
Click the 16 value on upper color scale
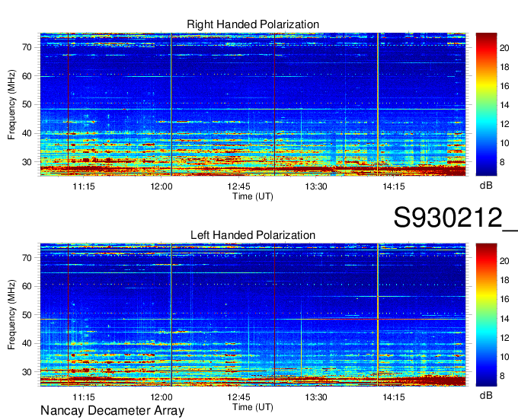click(x=504, y=87)
